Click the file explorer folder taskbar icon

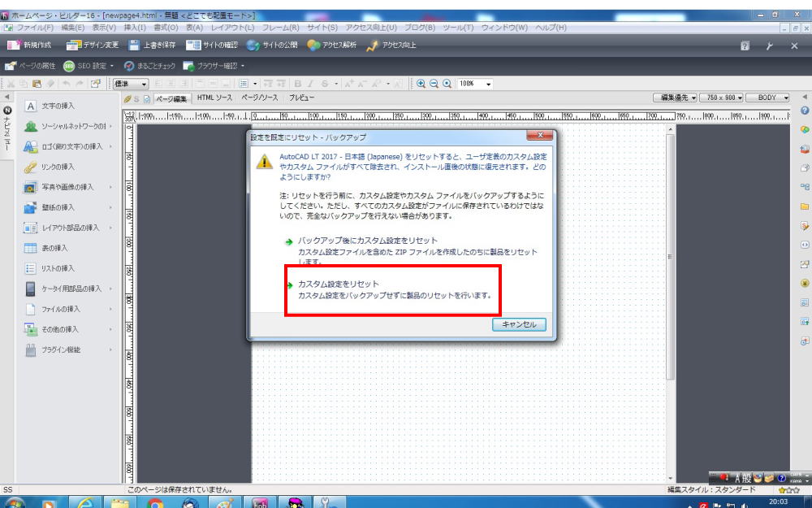[x=120, y=503]
